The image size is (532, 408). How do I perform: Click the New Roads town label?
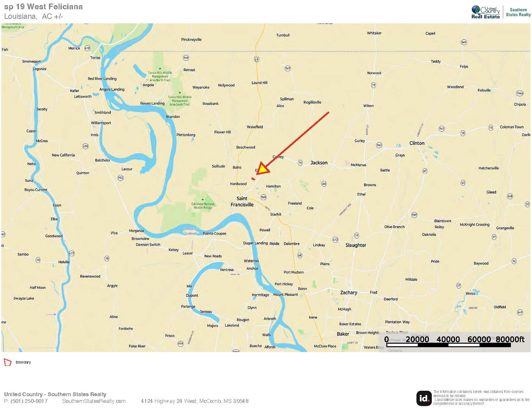click(x=213, y=256)
